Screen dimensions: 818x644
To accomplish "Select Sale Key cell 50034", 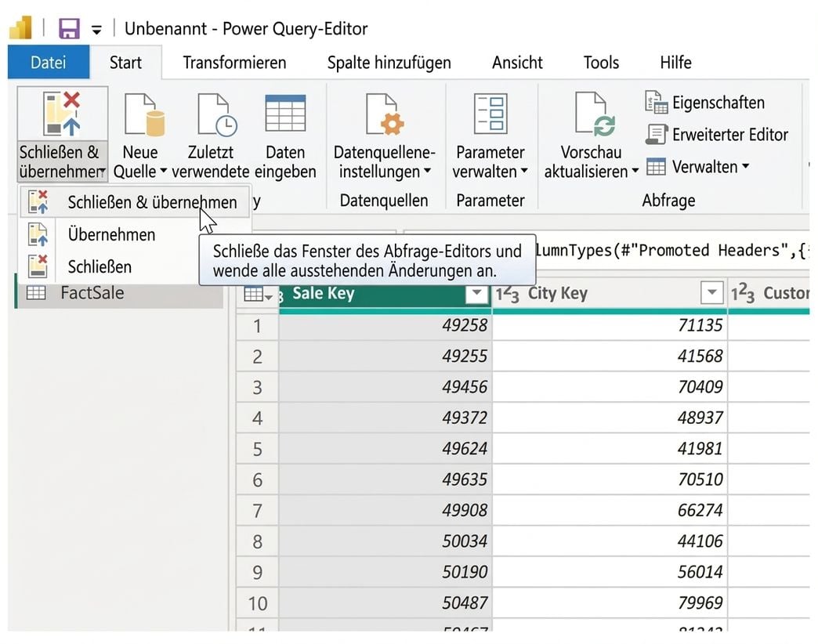I will (x=385, y=542).
